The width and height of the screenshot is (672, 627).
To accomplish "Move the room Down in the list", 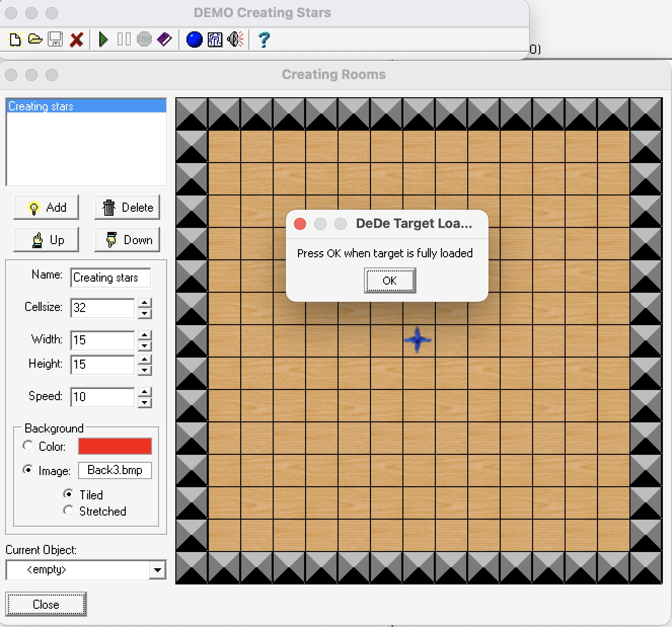I will pos(127,240).
